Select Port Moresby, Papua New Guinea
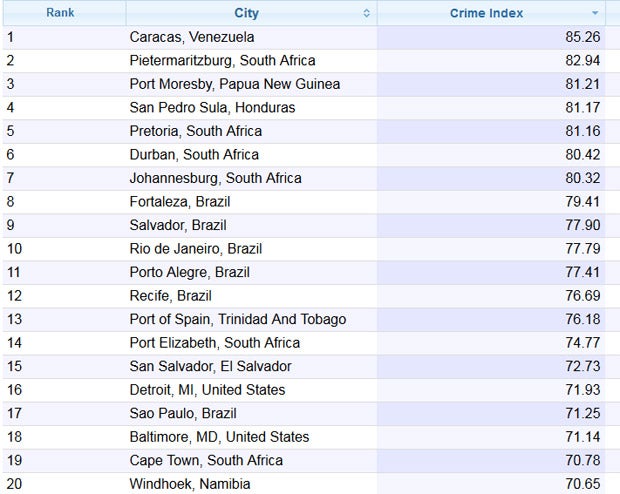Viewport: 620px width, 494px height. coord(234,84)
